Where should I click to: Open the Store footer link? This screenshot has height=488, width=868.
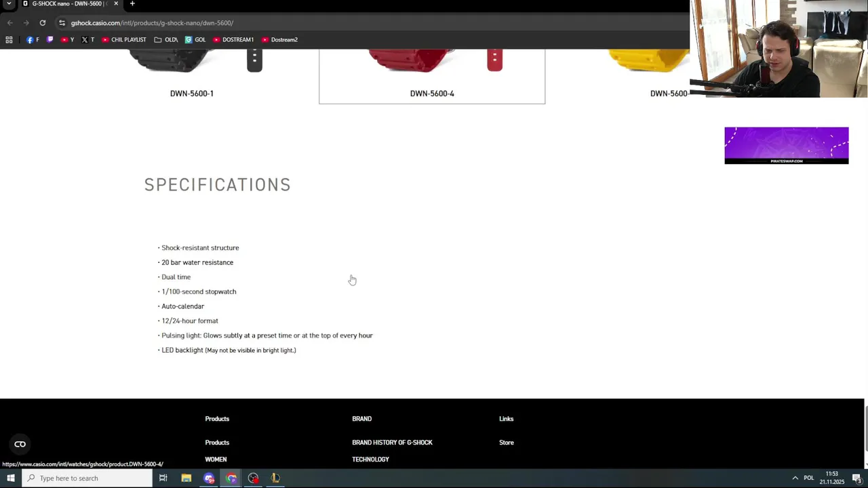click(506, 443)
